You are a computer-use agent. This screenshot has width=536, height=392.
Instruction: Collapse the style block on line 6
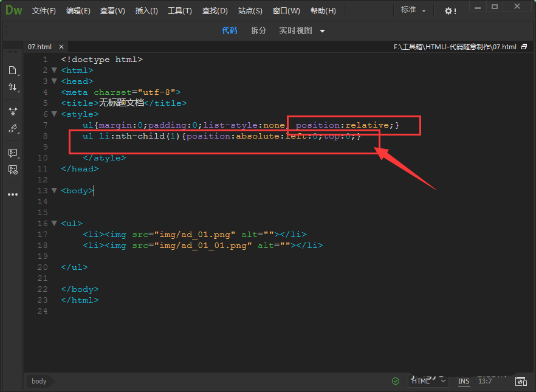pyautogui.click(x=54, y=114)
